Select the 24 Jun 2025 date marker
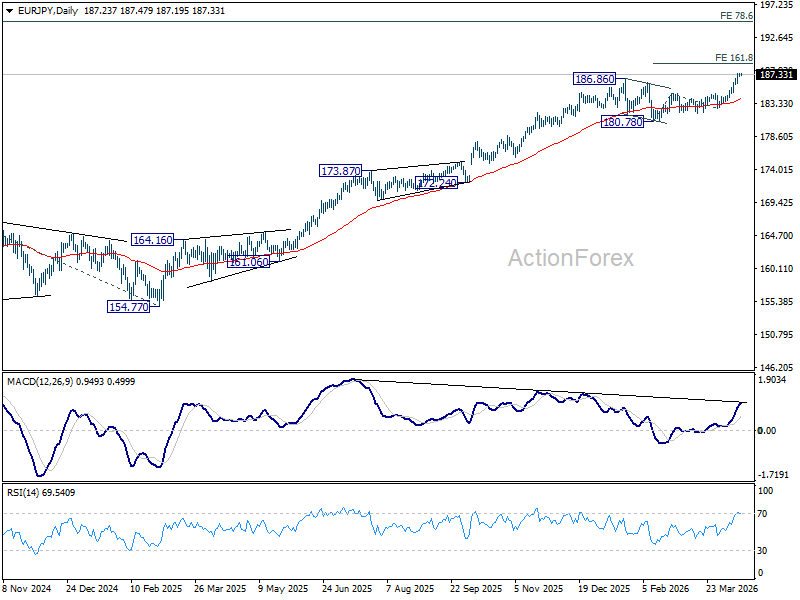The image size is (800, 600). coord(347,589)
